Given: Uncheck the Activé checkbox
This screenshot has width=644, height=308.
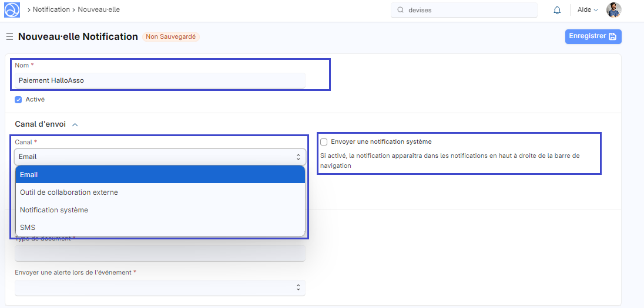Looking at the screenshot, I should [x=18, y=100].
